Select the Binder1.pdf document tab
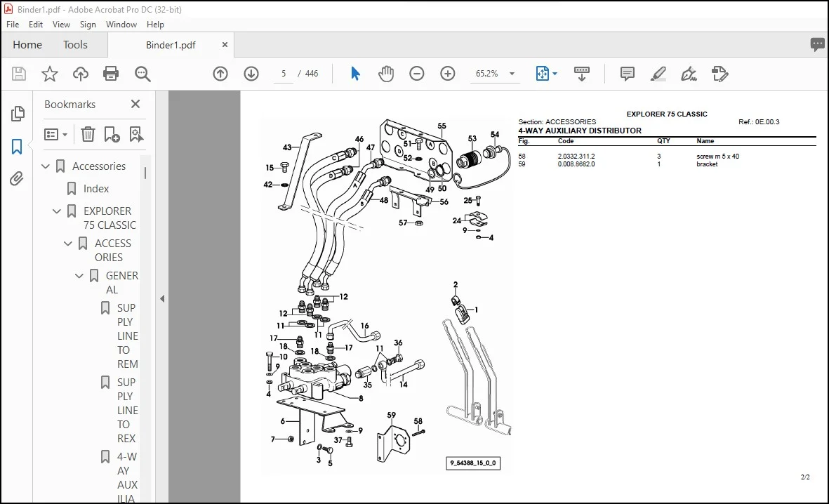The height and width of the screenshot is (504, 829). (x=171, y=45)
